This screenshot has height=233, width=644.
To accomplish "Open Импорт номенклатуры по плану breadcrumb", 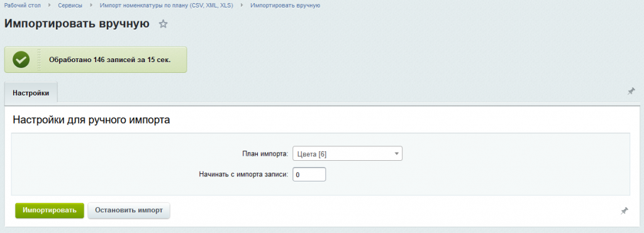I will [167, 5].
